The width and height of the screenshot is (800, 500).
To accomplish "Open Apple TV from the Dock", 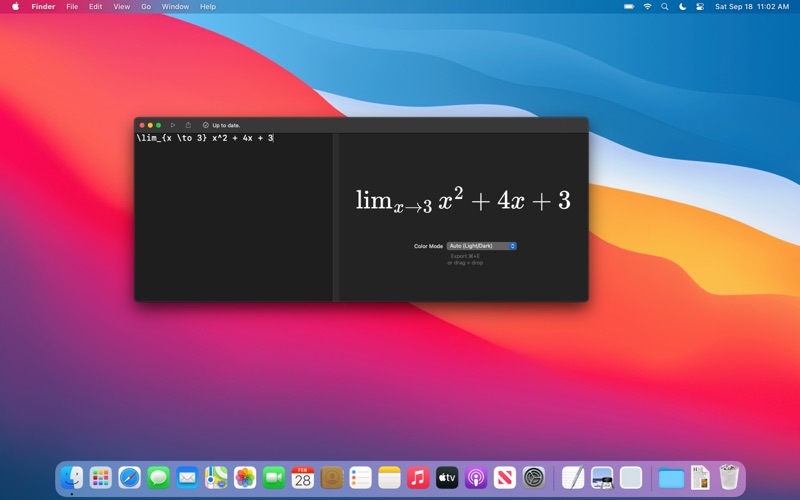I will [x=447, y=478].
